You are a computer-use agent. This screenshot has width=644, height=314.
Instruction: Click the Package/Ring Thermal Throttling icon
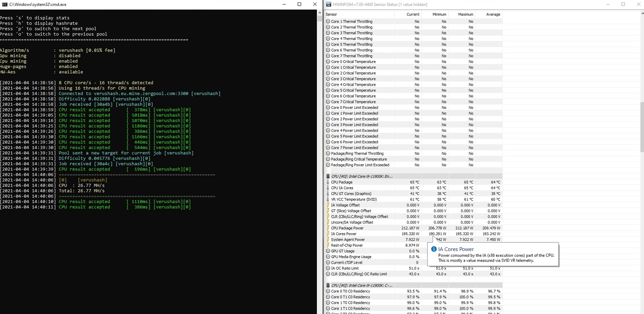click(x=328, y=153)
